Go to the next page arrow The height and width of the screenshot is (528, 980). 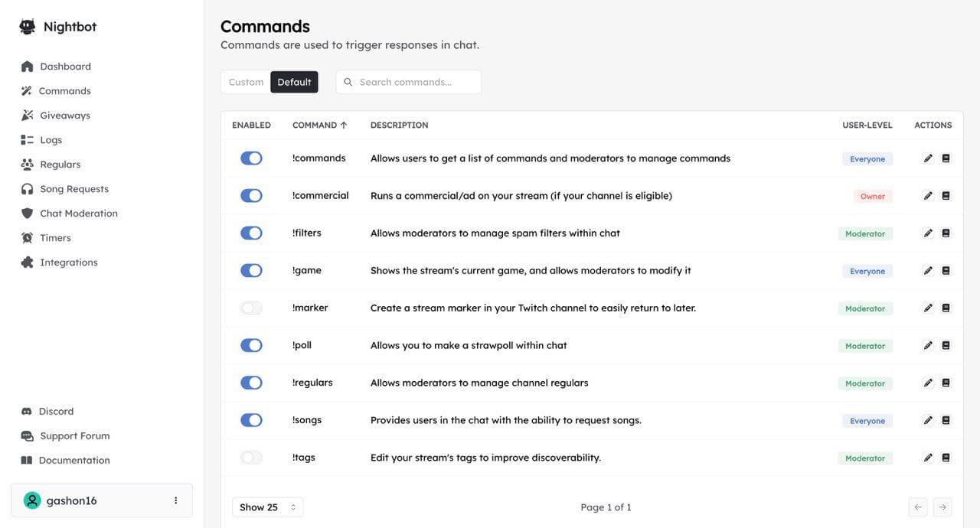pyautogui.click(x=942, y=507)
